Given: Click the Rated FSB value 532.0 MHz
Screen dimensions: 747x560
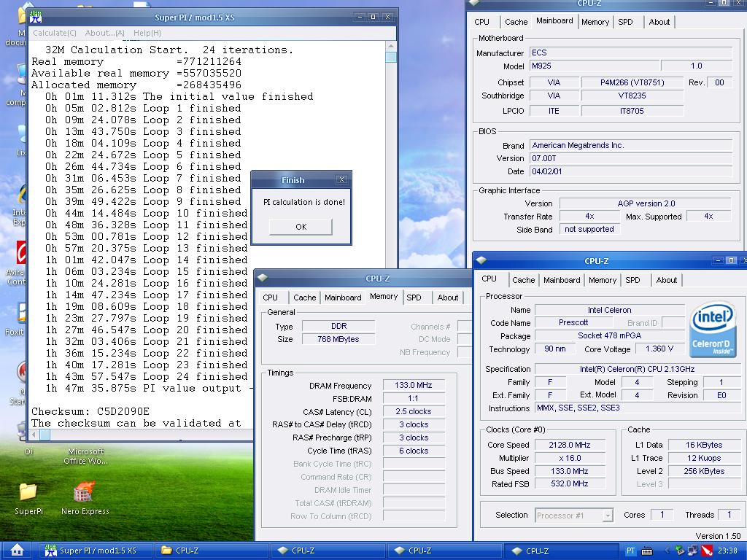Looking at the screenshot, I should coord(570,484).
